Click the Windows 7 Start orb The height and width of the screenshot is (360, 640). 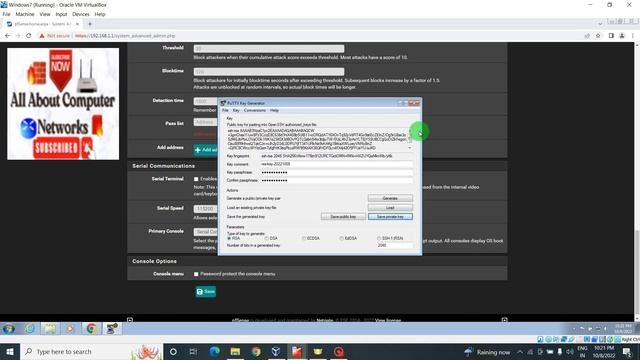coord(9,329)
